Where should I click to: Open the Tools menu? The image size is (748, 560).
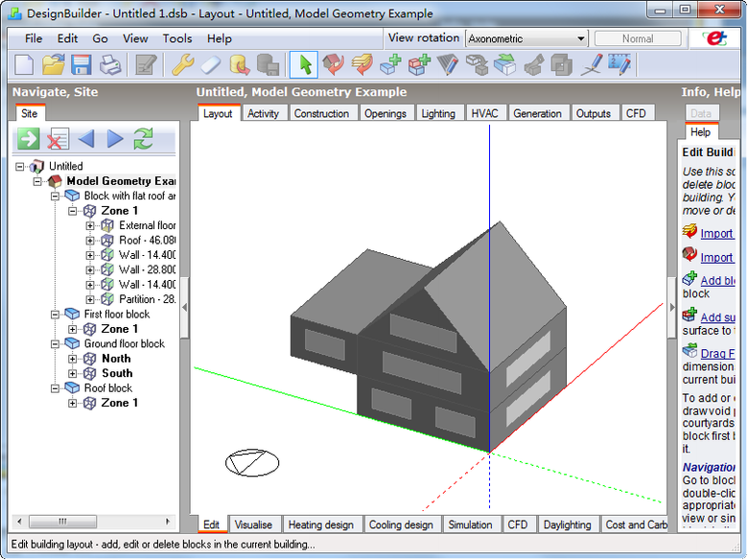click(177, 39)
